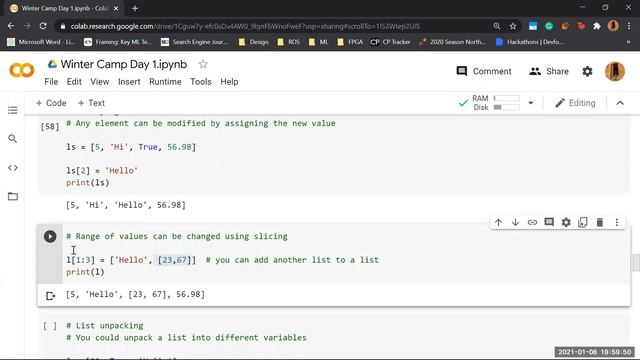The width and height of the screenshot is (640, 360).
Task: Open Microsoft Word bookmark
Action: tap(41, 42)
